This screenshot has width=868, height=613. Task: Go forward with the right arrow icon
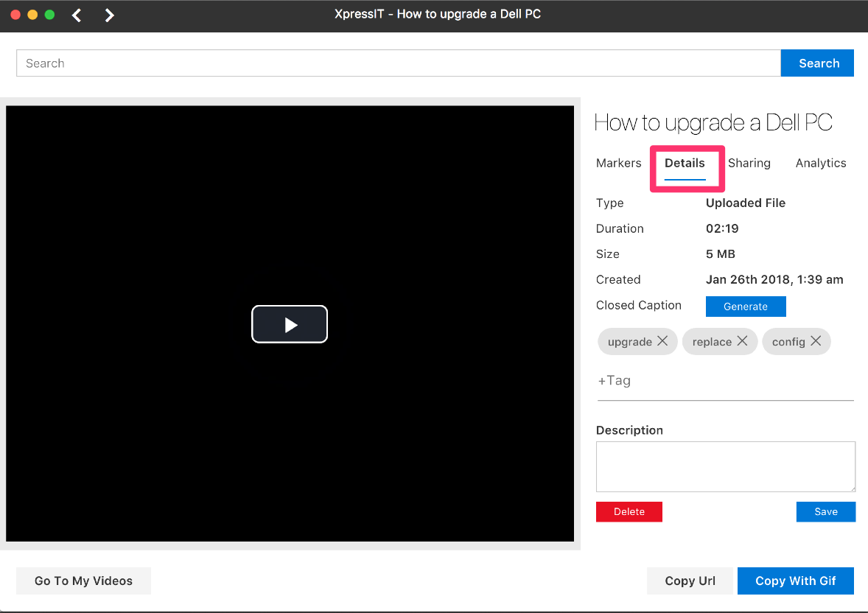pyautogui.click(x=110, y=15)
